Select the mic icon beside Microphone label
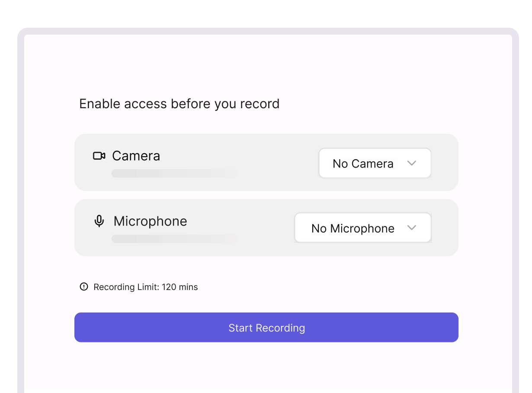Image resolution: width=532 pixels, height=393 pixels. 99,221
